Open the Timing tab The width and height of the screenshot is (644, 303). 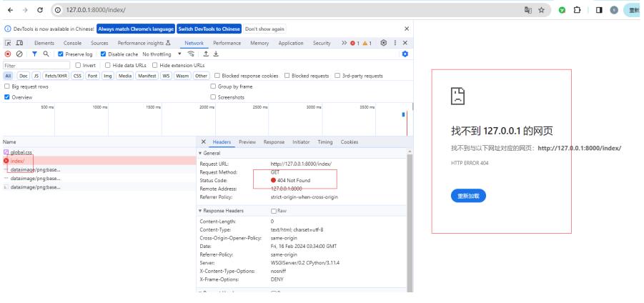click(x=325, y=142)
